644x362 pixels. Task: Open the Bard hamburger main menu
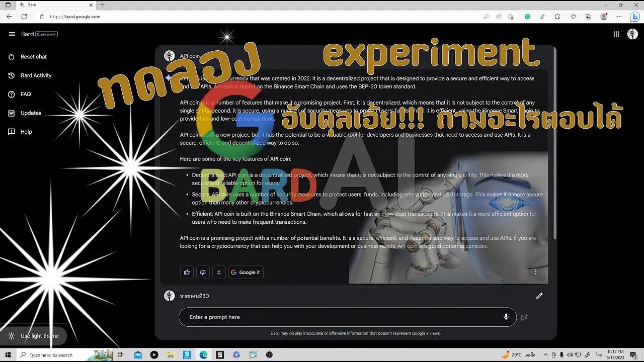[12, 34]
